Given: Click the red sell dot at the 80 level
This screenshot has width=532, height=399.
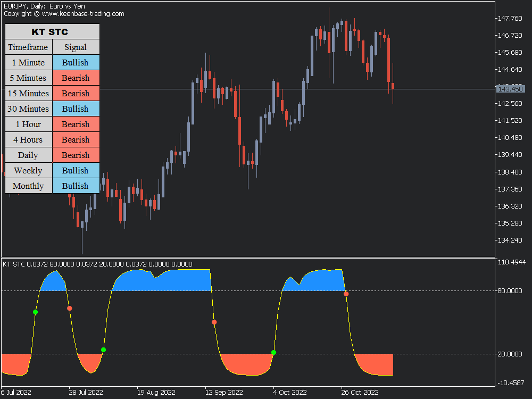Looking at the screenshot, I should click(x=346, y=294).
